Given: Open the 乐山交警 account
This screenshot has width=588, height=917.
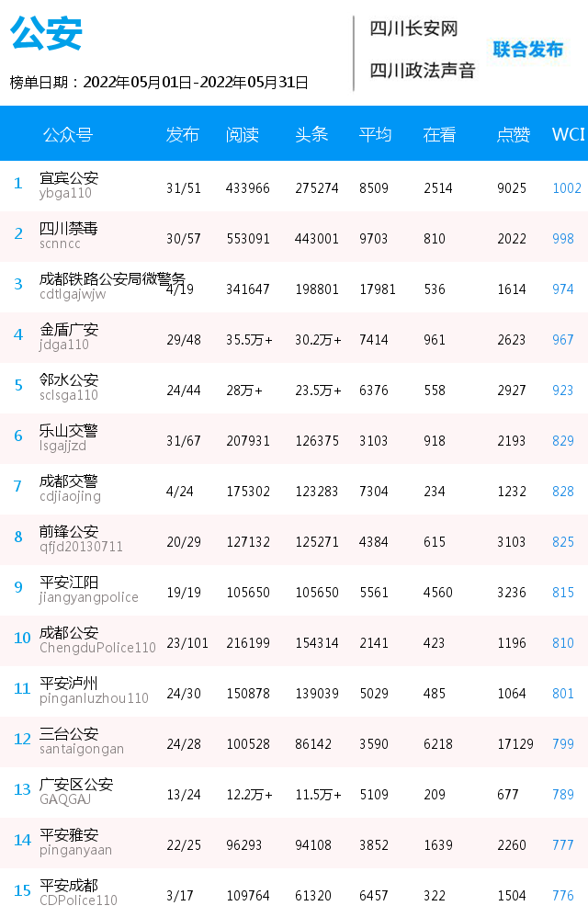Looking at the screenshot, I should (x=69, y=431).
